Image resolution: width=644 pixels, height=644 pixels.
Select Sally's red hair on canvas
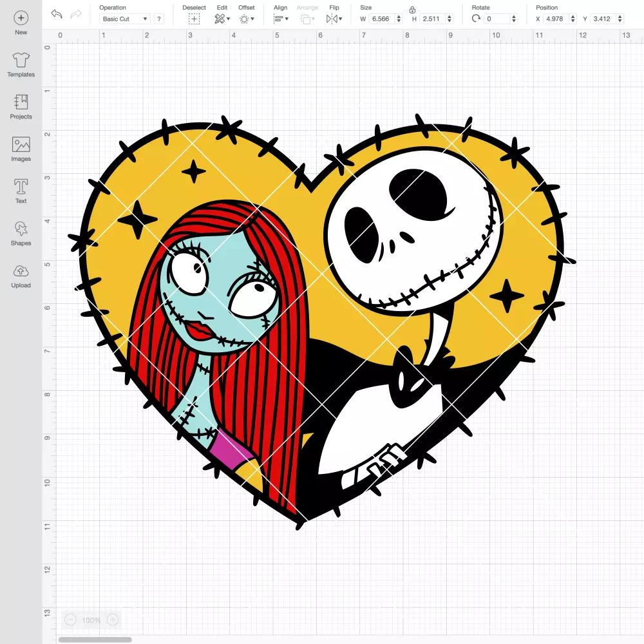283,370
